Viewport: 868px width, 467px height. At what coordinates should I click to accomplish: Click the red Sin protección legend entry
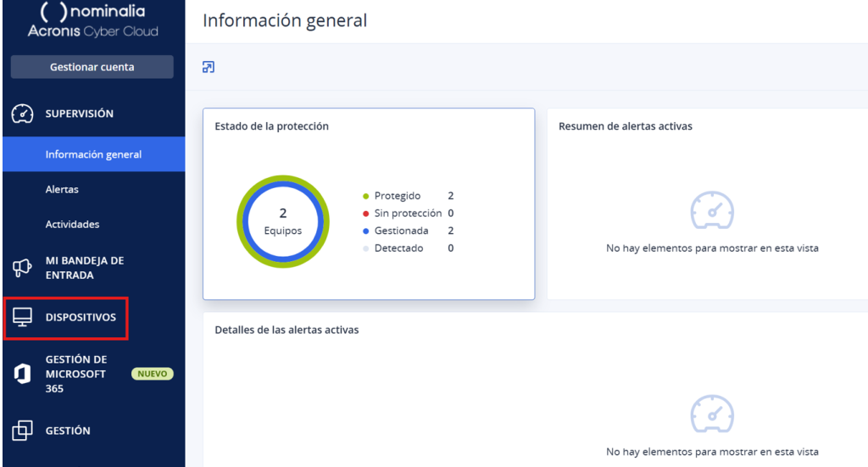coord(407,214)
